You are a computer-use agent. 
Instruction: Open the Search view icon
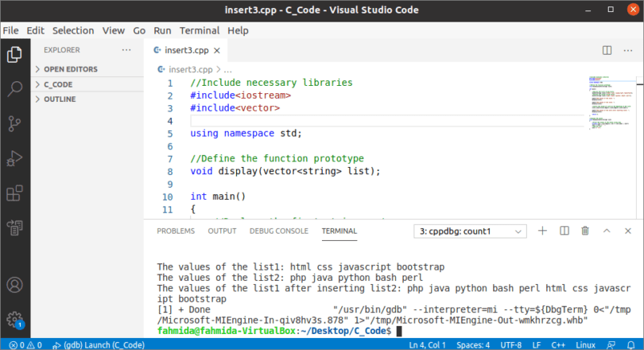click(x=15, y=88)
